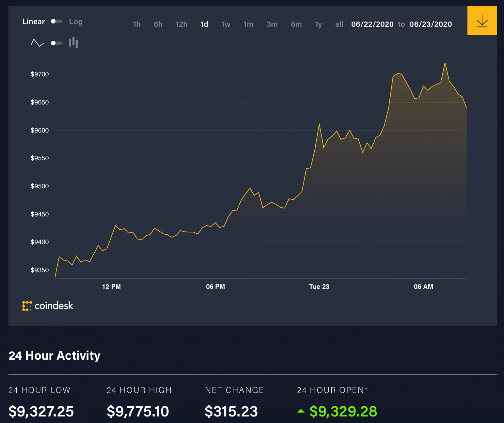Click the 24 HOUR OPEN* label
Screen dimensions: 504x423
(x=332, y=390)
